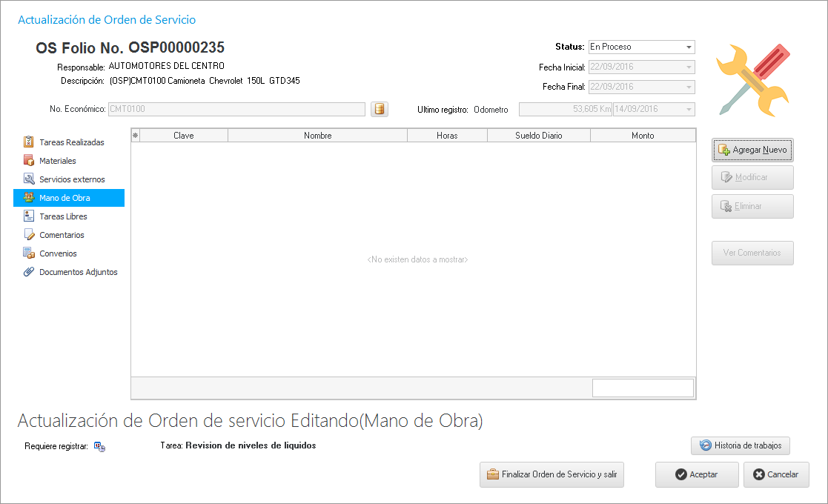Open Tareas Realizadas section
This screenshot has height=504, width=828.
coord(71,142)
